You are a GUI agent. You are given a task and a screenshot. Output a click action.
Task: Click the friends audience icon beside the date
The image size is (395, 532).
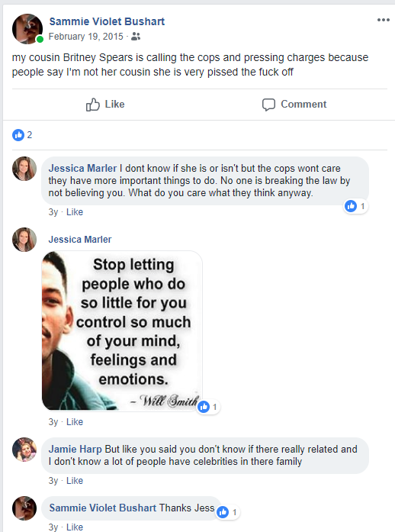click(136, 37)
